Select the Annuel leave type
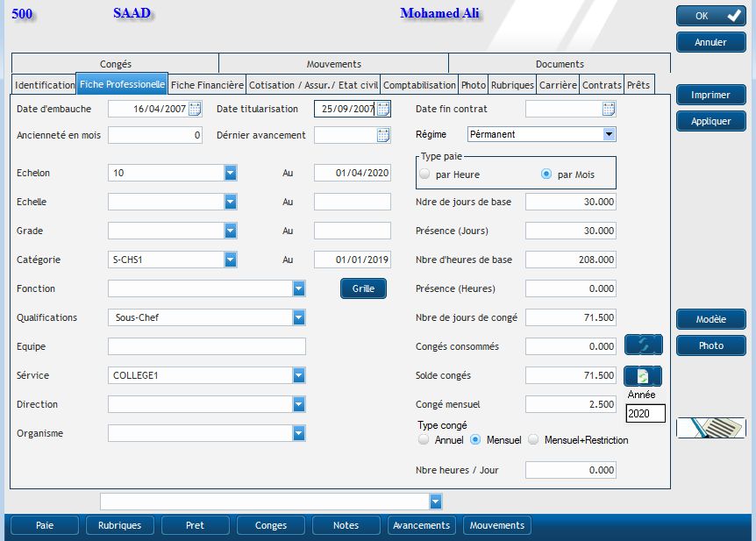The height and width of the screenshot is (541, 756). coord(425,440)
